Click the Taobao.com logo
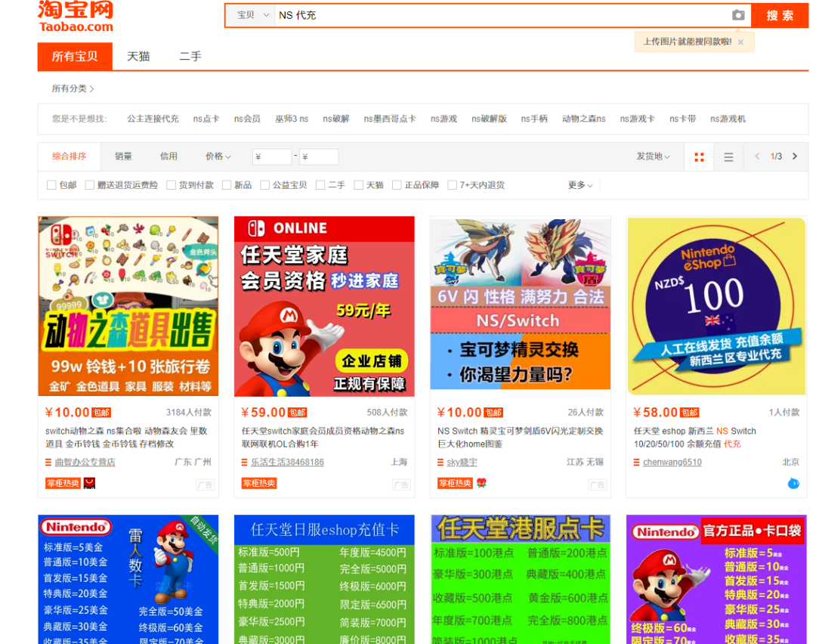This screenshot has width=816, height=644. [76, 17]
